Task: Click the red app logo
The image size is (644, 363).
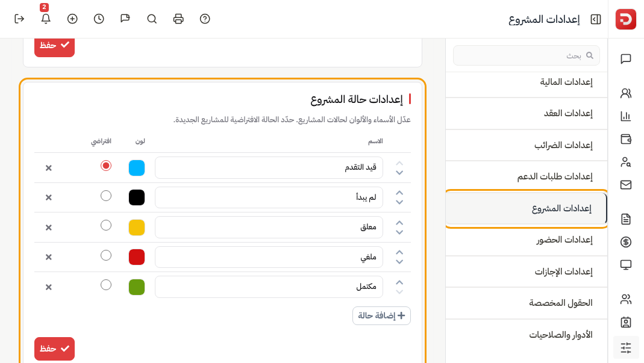Action: (x=626, y=19)
